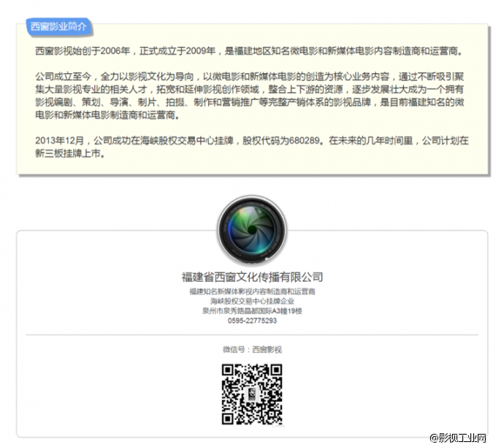504x447 pixels.
Task: Click the phone number 0595-22775293
Action: pyautogui.click(x=252, y=321)
